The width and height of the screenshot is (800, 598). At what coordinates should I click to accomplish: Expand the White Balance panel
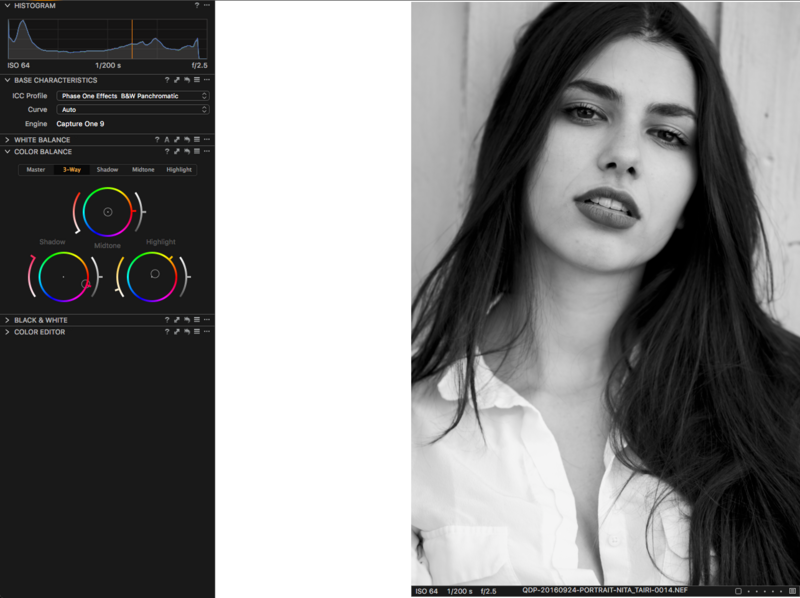coord(7,140)
